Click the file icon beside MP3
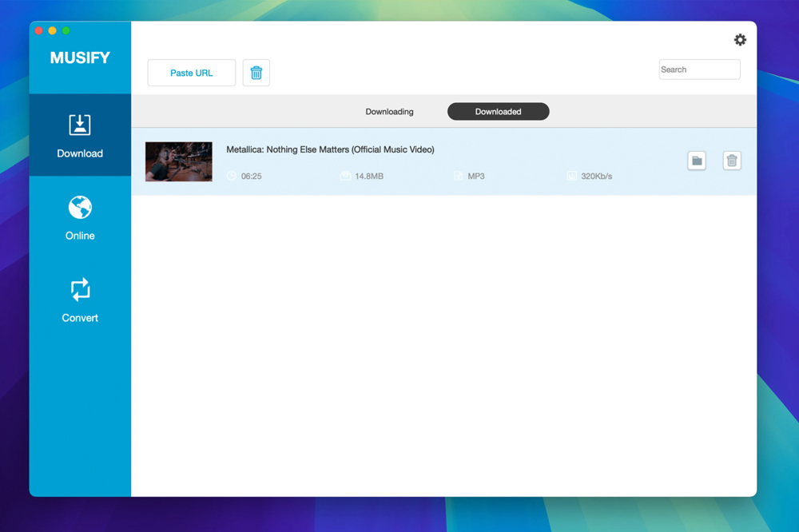799x532 pixels. pos(458,177)
